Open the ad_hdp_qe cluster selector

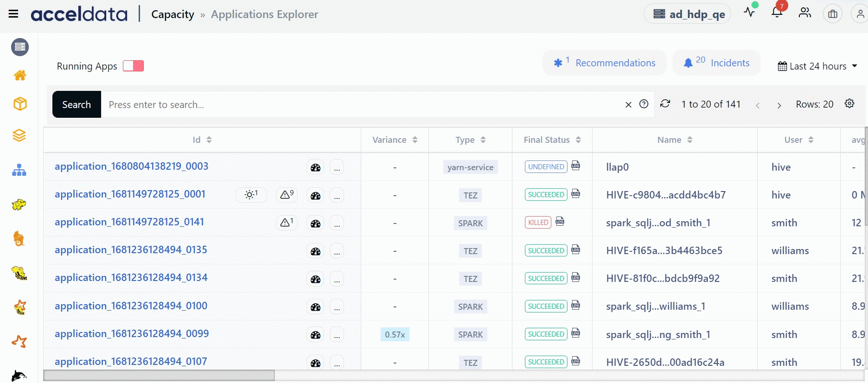tap(688, 14)
